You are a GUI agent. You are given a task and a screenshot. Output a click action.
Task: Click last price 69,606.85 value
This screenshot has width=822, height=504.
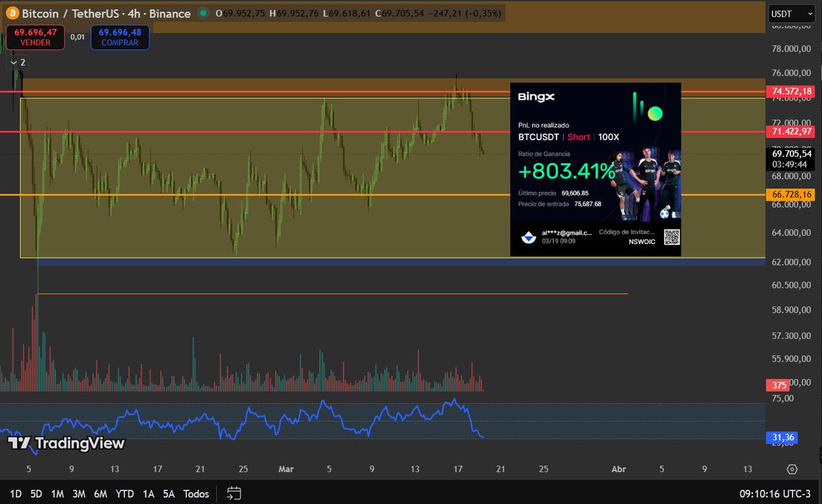[x=575, y=193]
